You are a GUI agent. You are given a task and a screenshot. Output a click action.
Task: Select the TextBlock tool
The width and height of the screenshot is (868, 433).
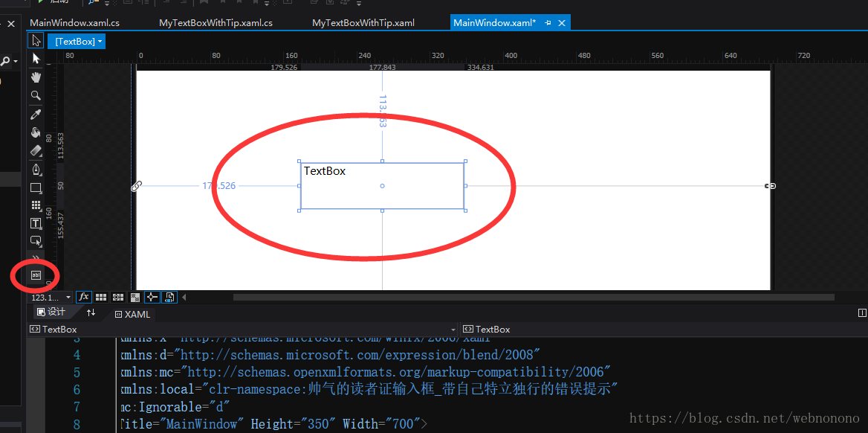(x=36, y=223)
